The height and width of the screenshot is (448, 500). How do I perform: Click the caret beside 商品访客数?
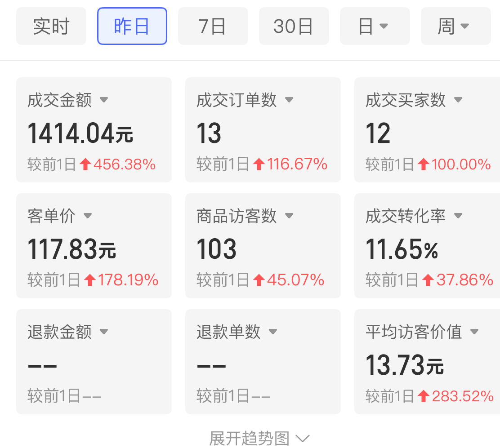point(289,216)
